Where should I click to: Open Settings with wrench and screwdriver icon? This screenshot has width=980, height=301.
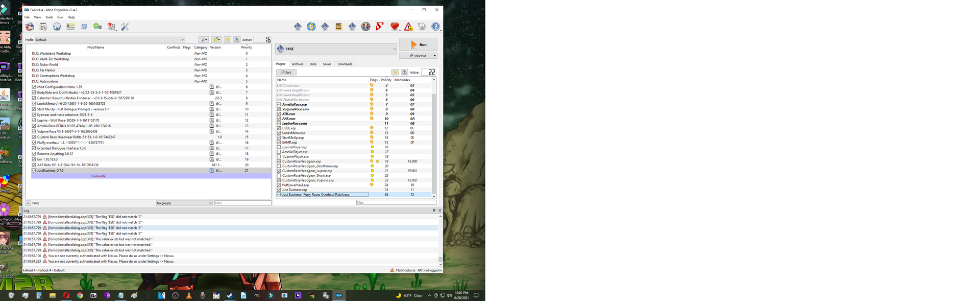coord(125,27)
